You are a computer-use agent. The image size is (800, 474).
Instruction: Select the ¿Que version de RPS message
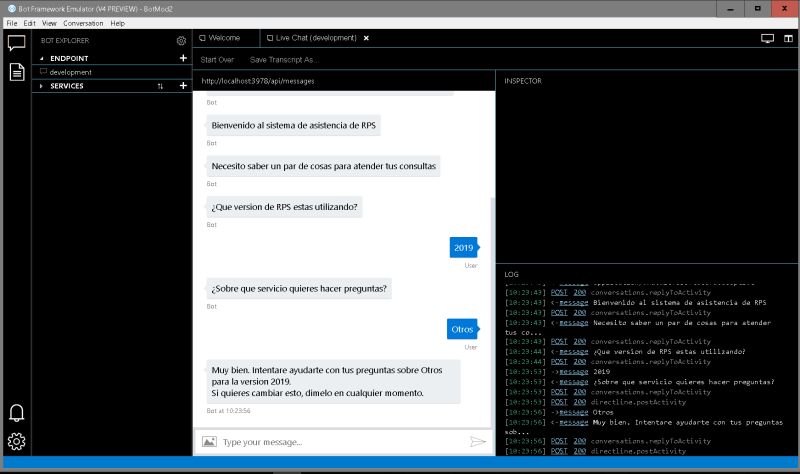pyautogui.click(x=284, y=207)
